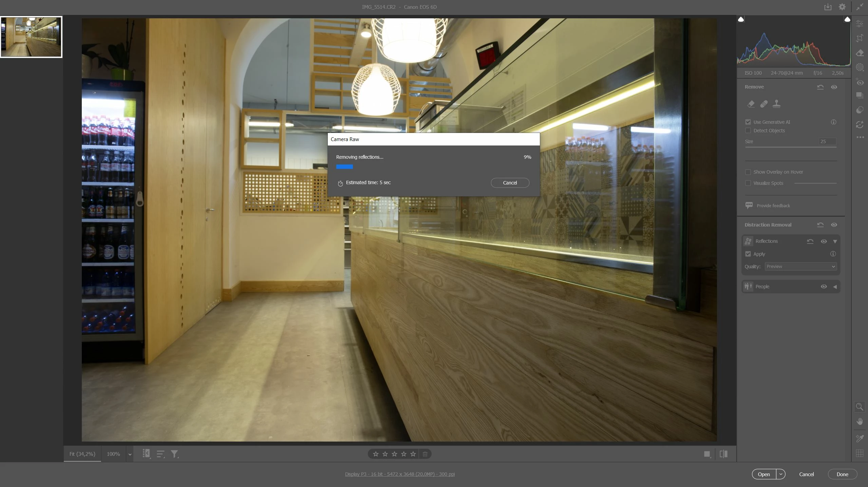Uncheck the Reflections Apply checkbox

click(748, 254)
